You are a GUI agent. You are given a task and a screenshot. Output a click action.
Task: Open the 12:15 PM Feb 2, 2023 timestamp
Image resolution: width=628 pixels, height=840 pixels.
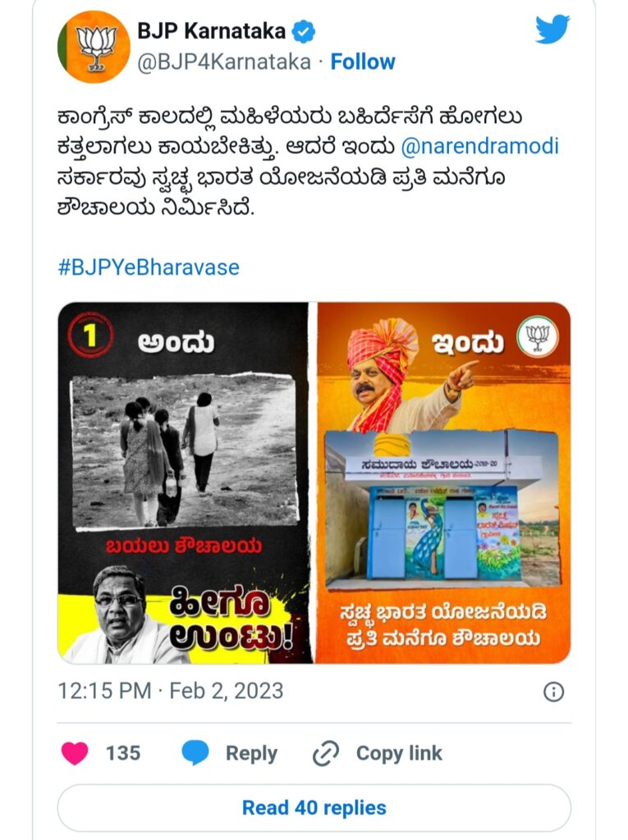[171, 691]
